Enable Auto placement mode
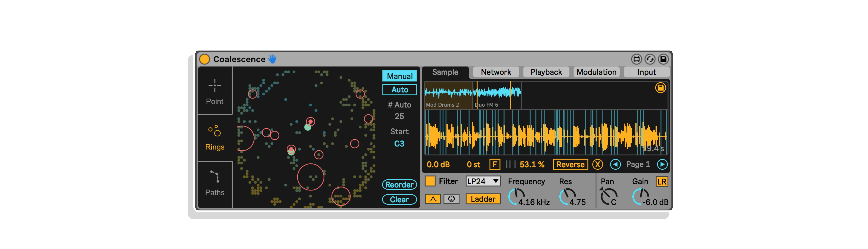This screenshot has height=249, width=868. 399,90
